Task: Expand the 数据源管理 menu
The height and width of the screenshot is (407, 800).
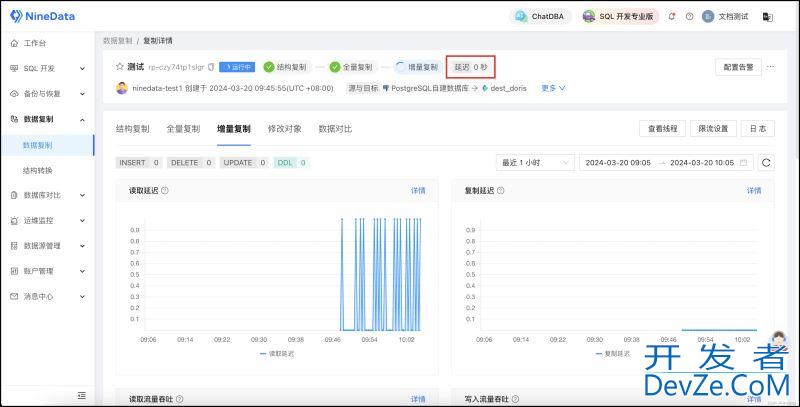Action: coord(82,246)
